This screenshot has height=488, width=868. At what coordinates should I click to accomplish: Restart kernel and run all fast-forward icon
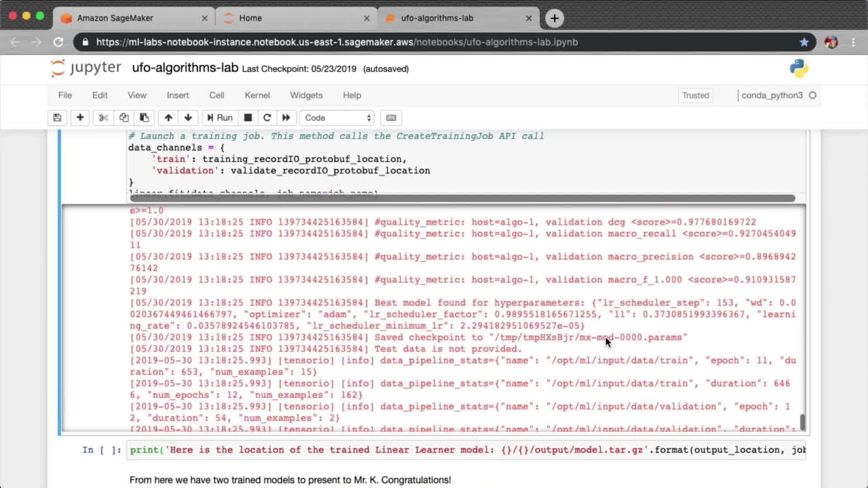click(x=286, y=118)
